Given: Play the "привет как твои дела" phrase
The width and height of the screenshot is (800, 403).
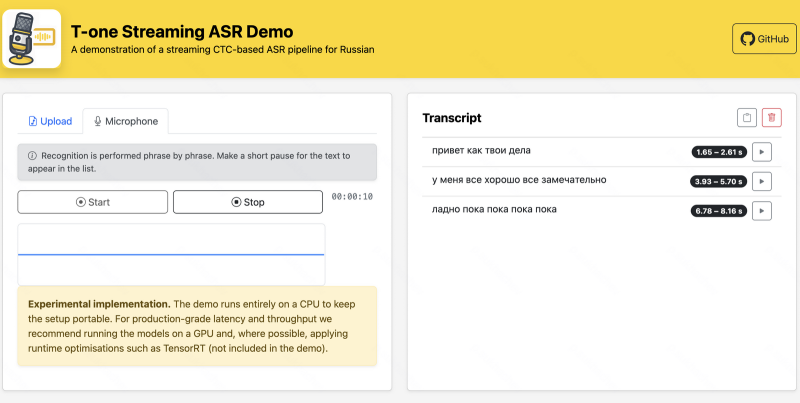Looking at the screenshot, I should [761, 152].
